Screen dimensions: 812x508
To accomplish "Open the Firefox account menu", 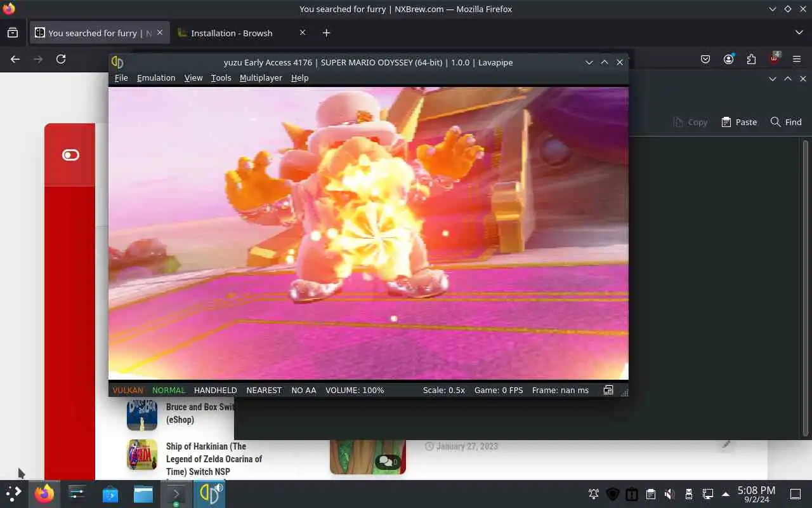I will [728, 59].
